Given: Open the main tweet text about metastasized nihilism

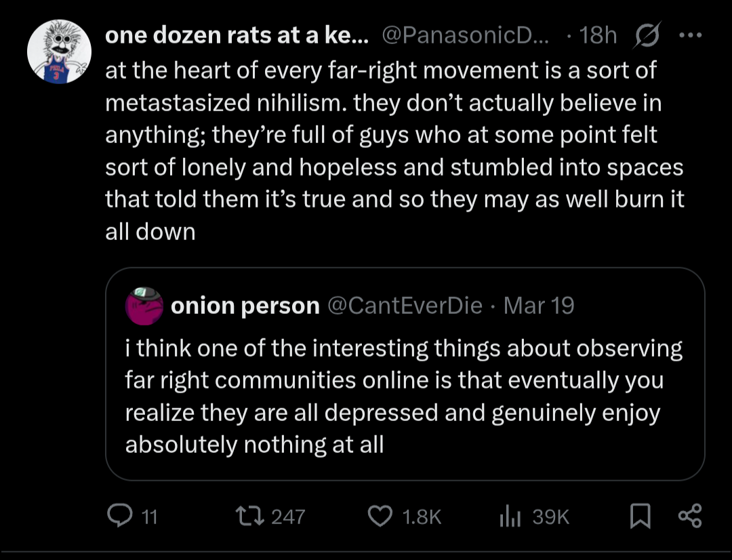Looking at the screenshot, I should (x=393, y=151).
